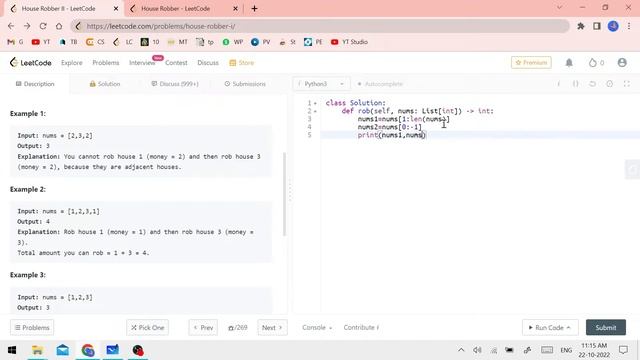Image resolution: width=640 pixels, height=360 pixels.
Task: Click the address bar URL field
Action: tap(320, 26)
